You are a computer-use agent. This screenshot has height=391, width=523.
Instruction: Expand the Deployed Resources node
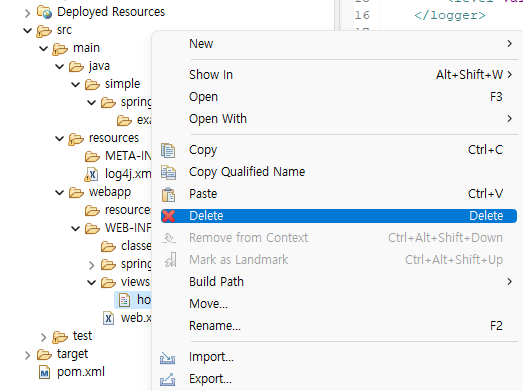(27, 13)
